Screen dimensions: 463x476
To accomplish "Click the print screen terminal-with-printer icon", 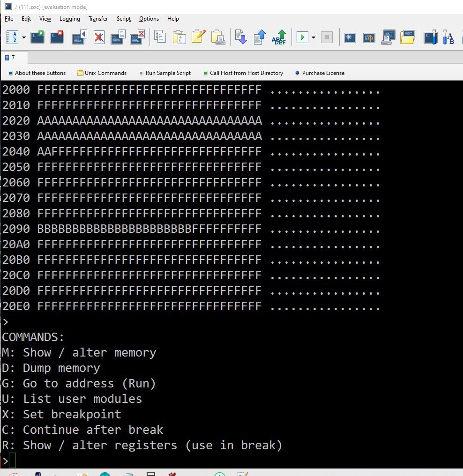I will click(388, 37).
